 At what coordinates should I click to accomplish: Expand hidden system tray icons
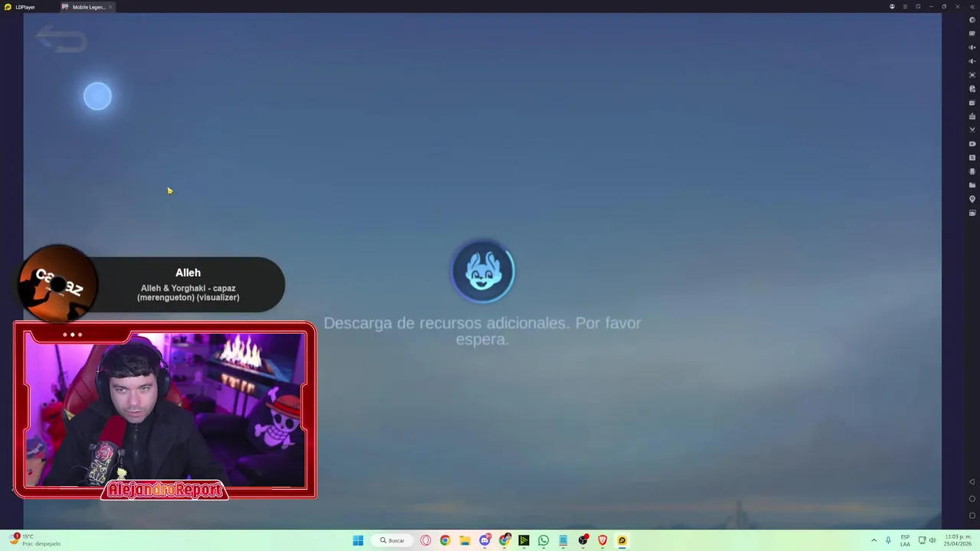coord(874,540)
